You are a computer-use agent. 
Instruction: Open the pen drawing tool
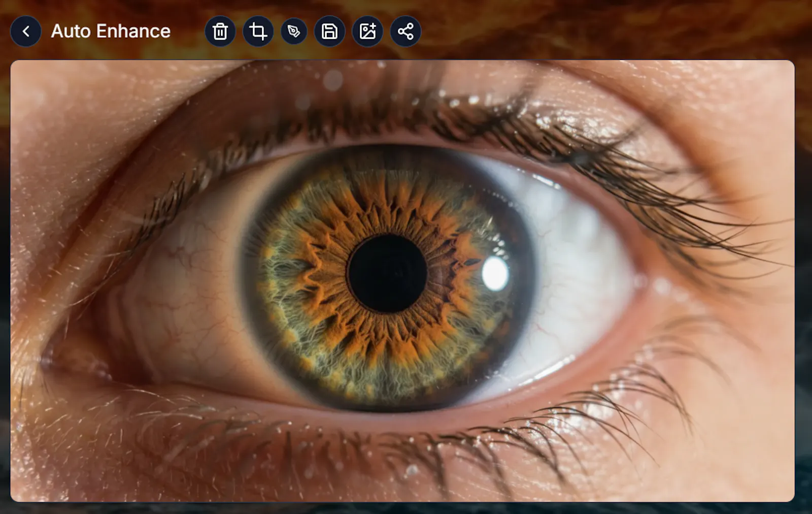point(294,31)
